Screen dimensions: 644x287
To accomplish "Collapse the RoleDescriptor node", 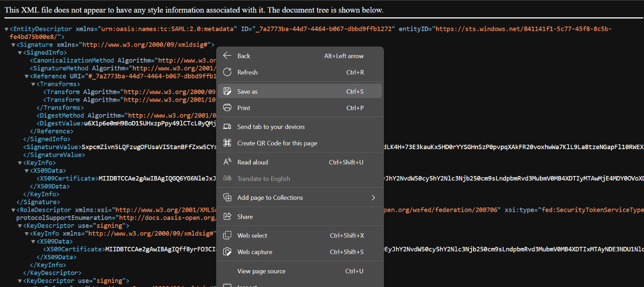I will 13,210.
